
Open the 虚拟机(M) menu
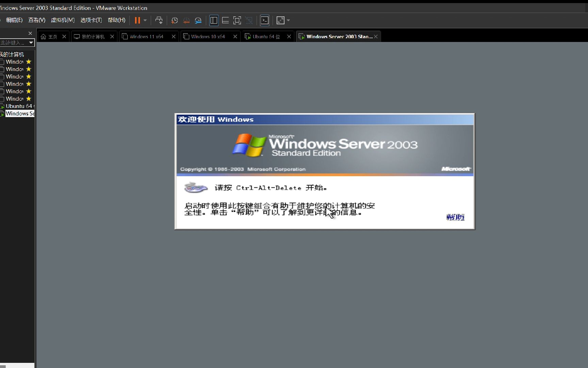63,20
